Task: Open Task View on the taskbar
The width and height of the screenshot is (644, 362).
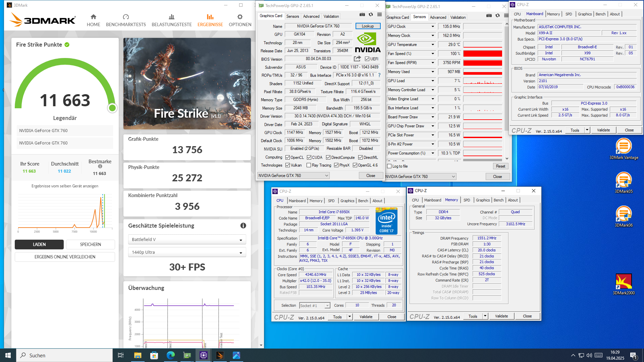Action: coord(121,355)
